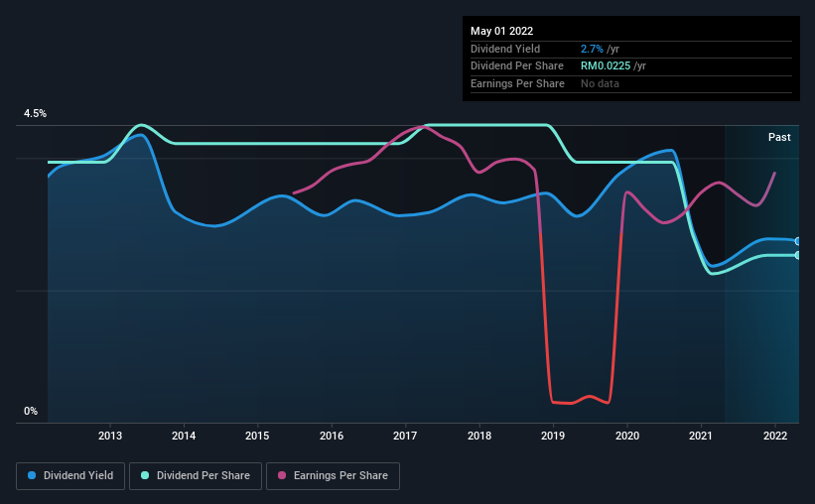The image size is (815, 504).
Task: Click the tooltip's Earnings Per Share row label
Action: 517,83
